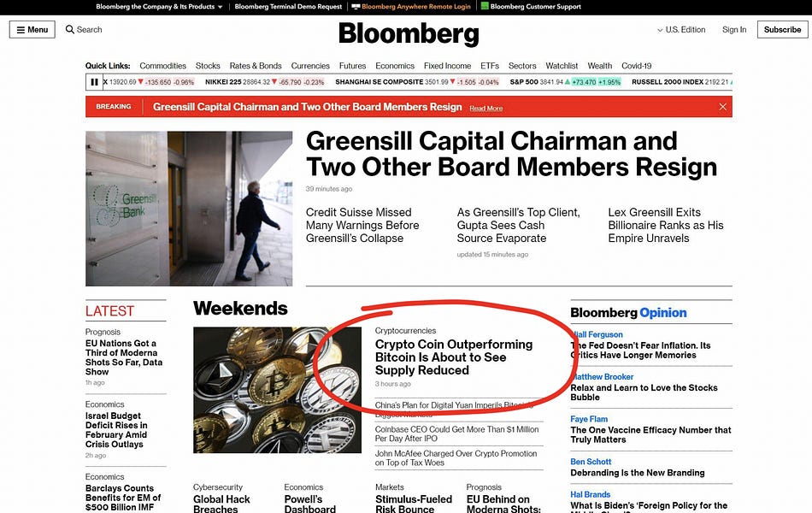Viewport: 812px width, 513px height.
Task: Click Bloomberg Terminal Demo Request
Action: coord(288,7)
